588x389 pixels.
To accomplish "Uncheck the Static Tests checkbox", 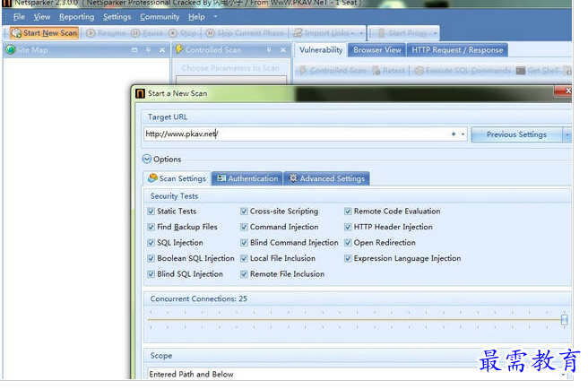I will tap(151, 212).
